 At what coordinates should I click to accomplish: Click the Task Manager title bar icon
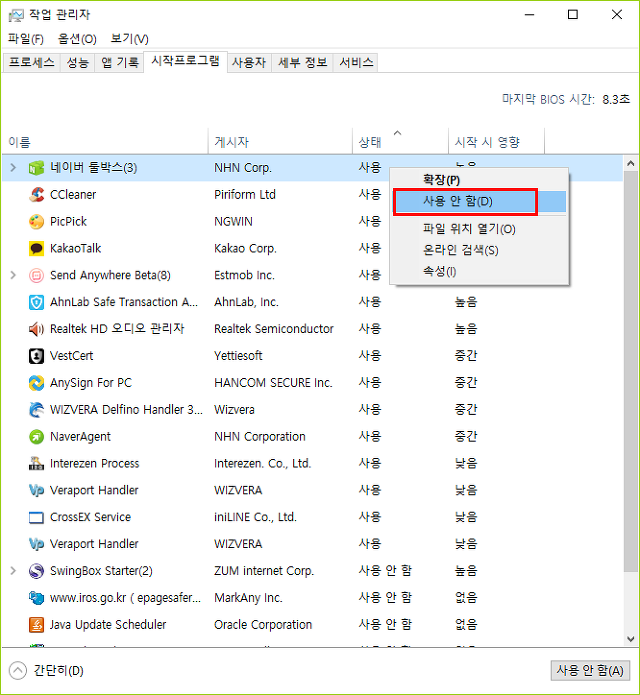click(16, 16)
